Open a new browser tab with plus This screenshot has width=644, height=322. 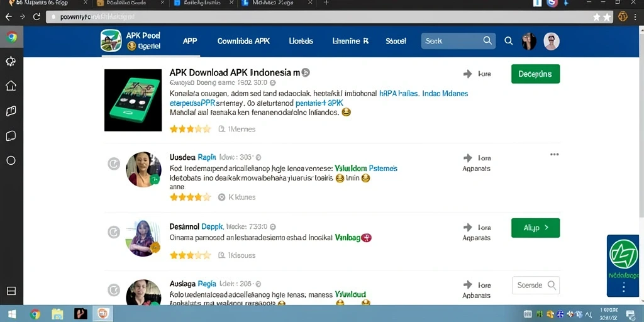(x=326, y=3)
